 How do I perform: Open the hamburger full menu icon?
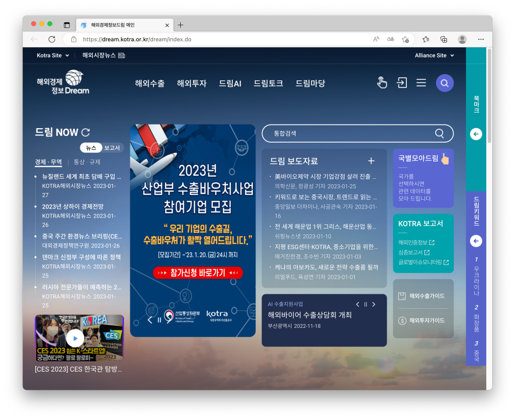coord(421,83)
